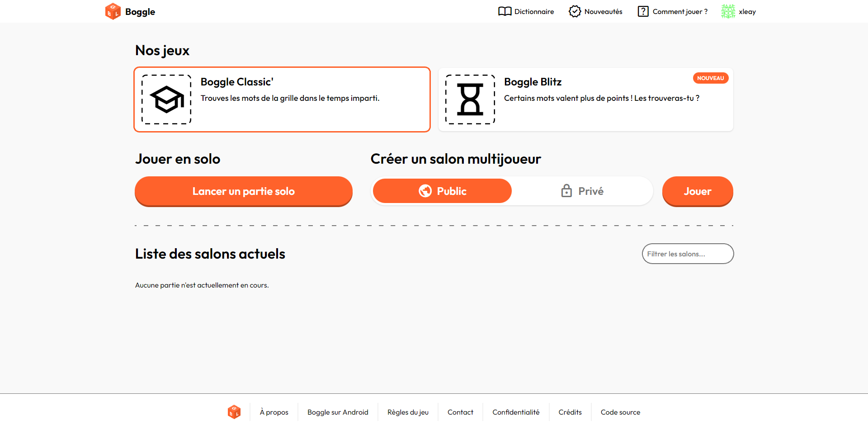This screenshot has width=868, height=430.
Task: Click the Jouer button
Action: [x=698, y=191]
